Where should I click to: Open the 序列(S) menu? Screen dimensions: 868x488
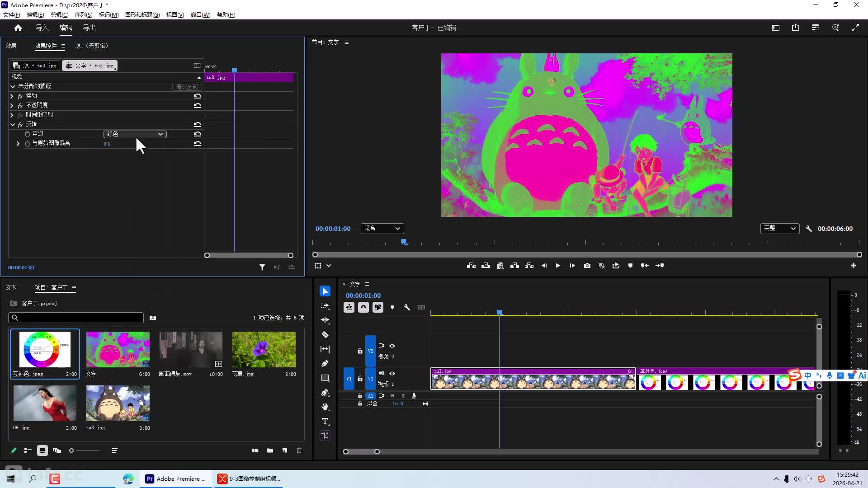coord(84,14)
